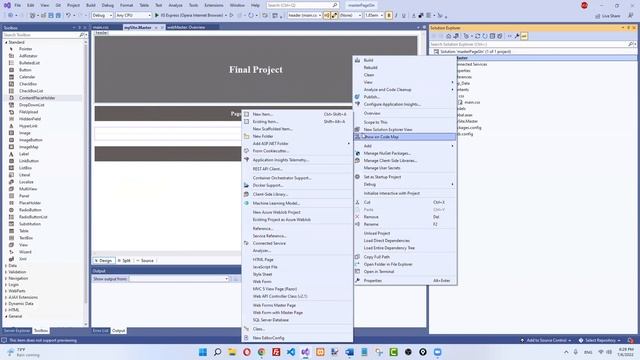Expand the Validation section in Toolbox
The width and height of the screenshot is (640, 360).
tap(6, 272)
